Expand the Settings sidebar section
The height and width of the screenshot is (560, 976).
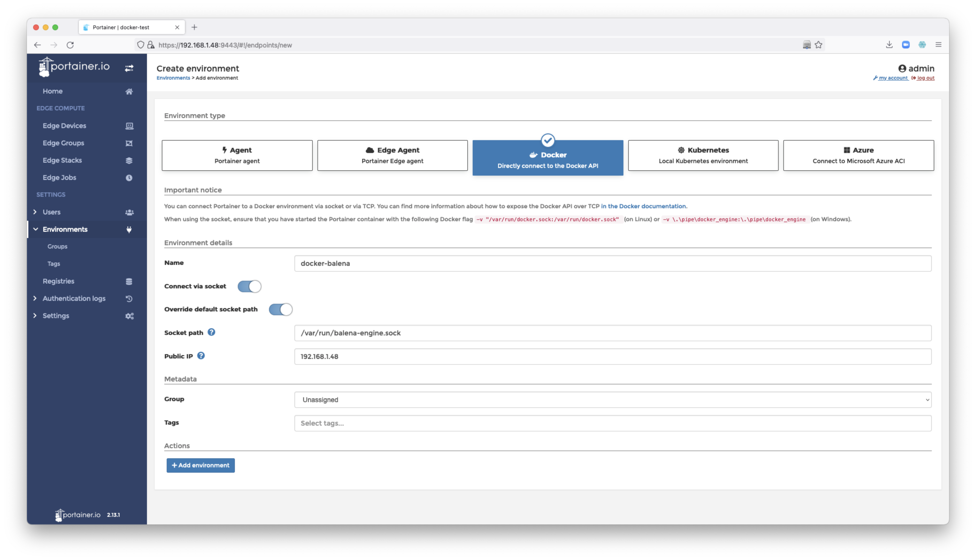pyautogui.click(x=56, y=316)
